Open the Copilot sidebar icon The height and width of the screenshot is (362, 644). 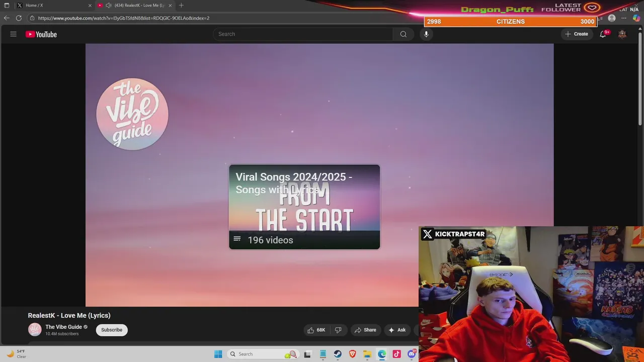click(x=636, y=18)
